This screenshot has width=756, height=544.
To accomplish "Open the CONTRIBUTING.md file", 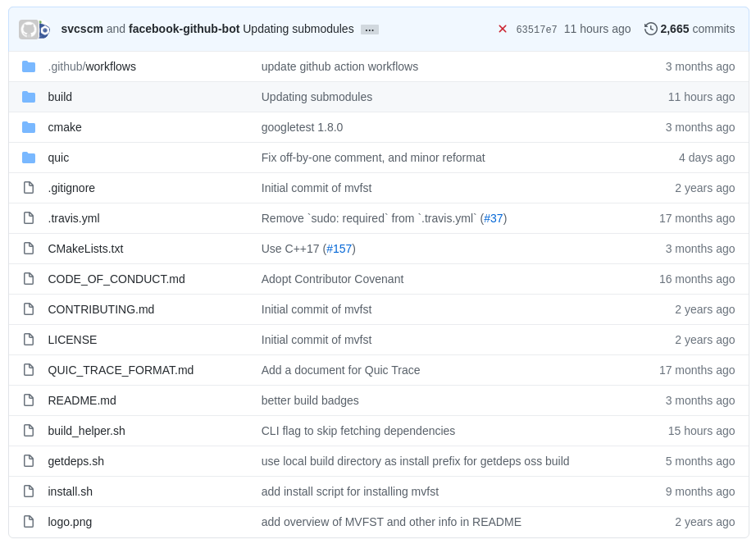I will (101, 309).
